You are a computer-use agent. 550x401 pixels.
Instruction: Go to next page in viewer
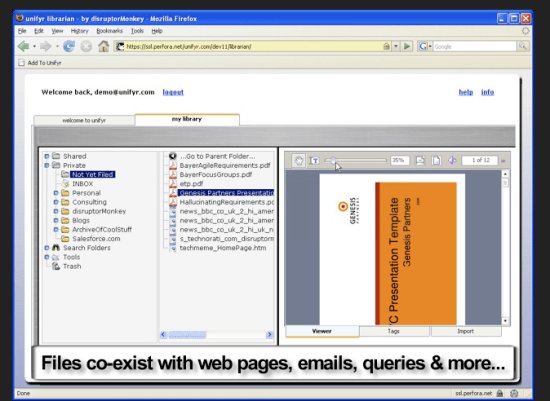pos(503,161)
